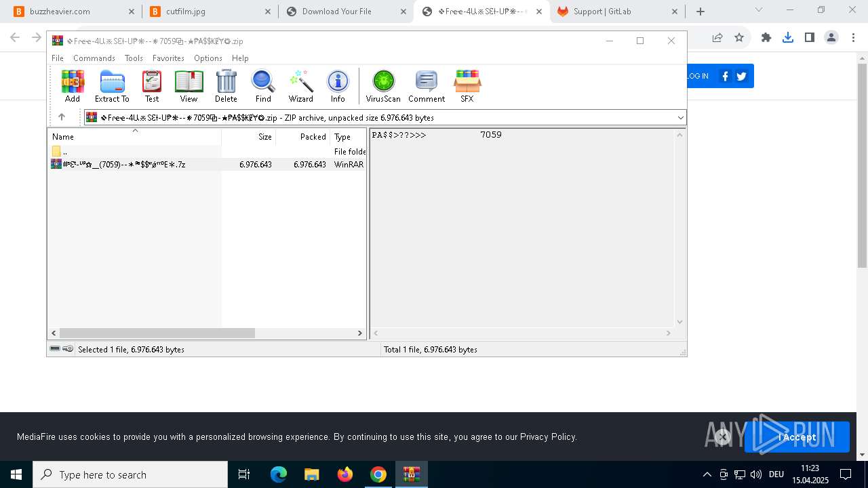Click the Delete toolbar icon
This screenshot has height=488, width=868.
coord(226,86)
